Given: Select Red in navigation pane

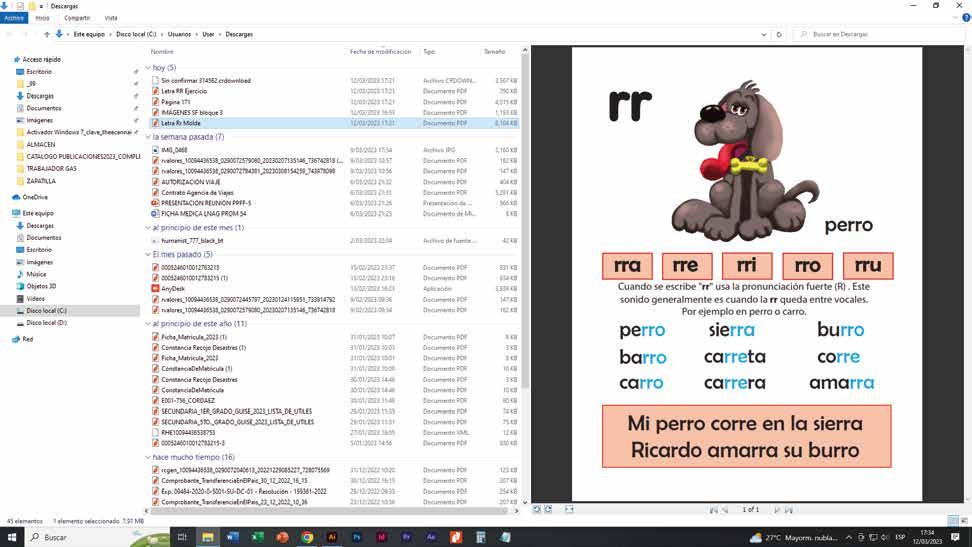Looking at the screenshot, I should point(27,339).
